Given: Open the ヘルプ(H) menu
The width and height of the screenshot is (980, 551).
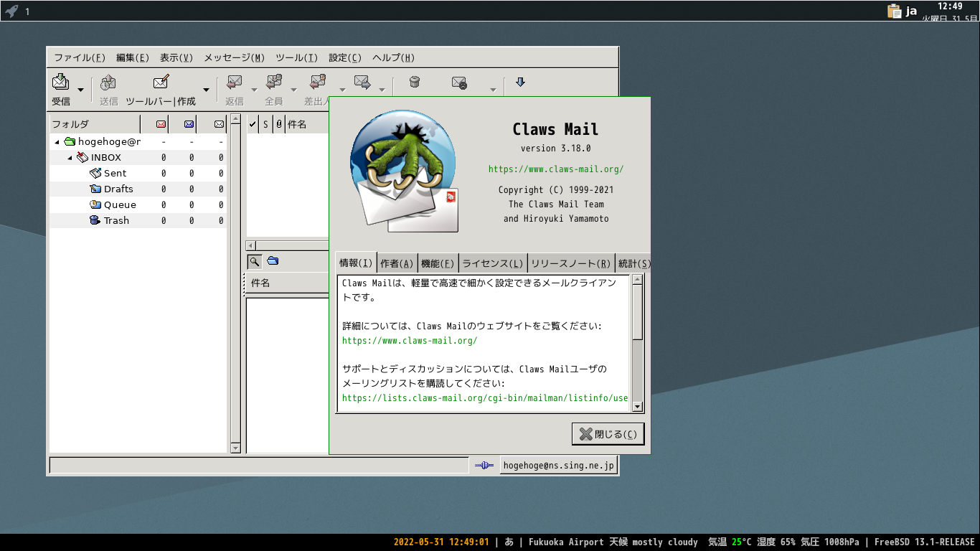Looking at the screenshot, I should (x=393, y=58).
